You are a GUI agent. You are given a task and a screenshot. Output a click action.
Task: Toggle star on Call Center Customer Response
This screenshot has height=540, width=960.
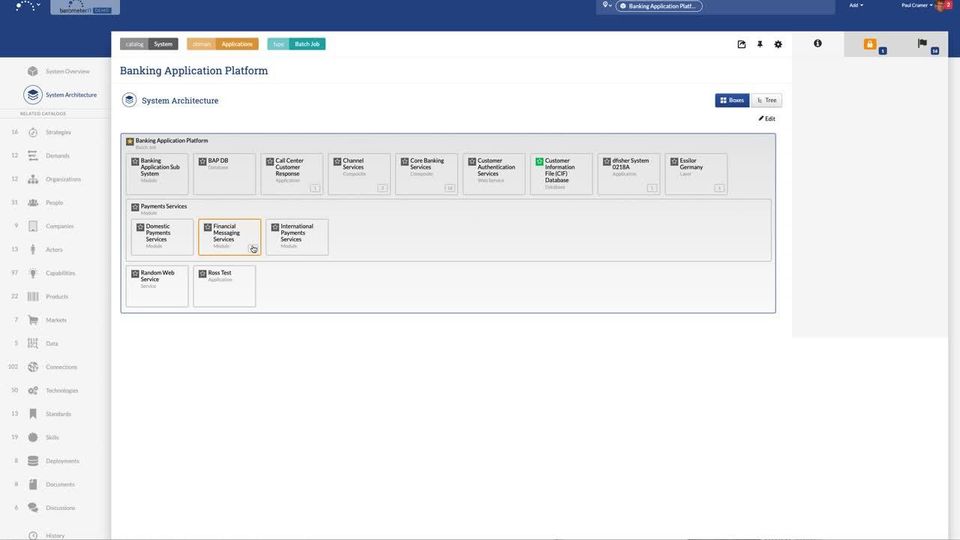(270, 162)
